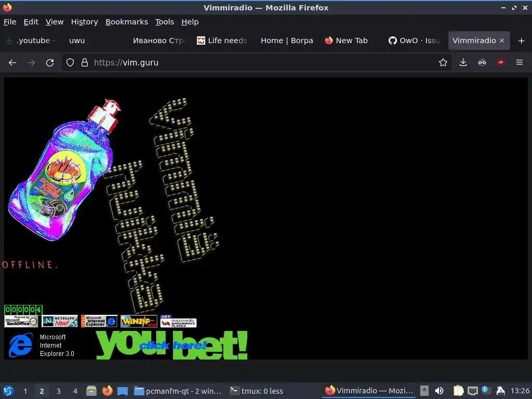Viewport: 532px width, 399px height.
Task: Open the Tools menu
Action: 165,22
